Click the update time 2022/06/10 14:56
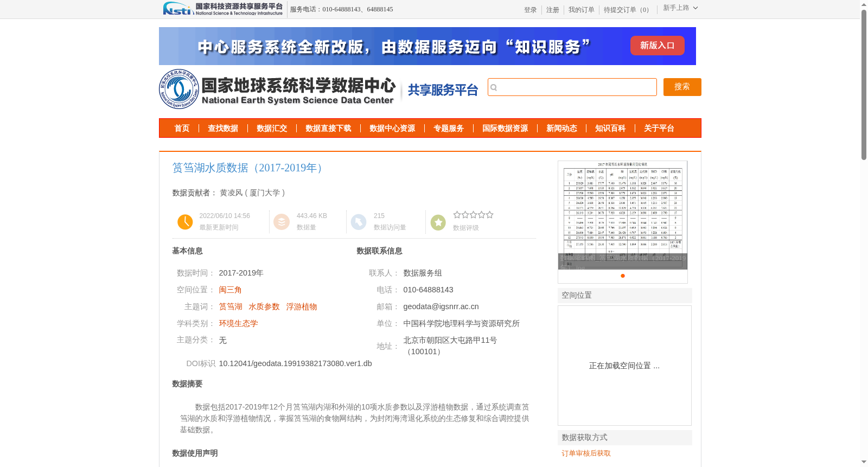The width and height of the screenshot is (868, 467). [225, 216]
